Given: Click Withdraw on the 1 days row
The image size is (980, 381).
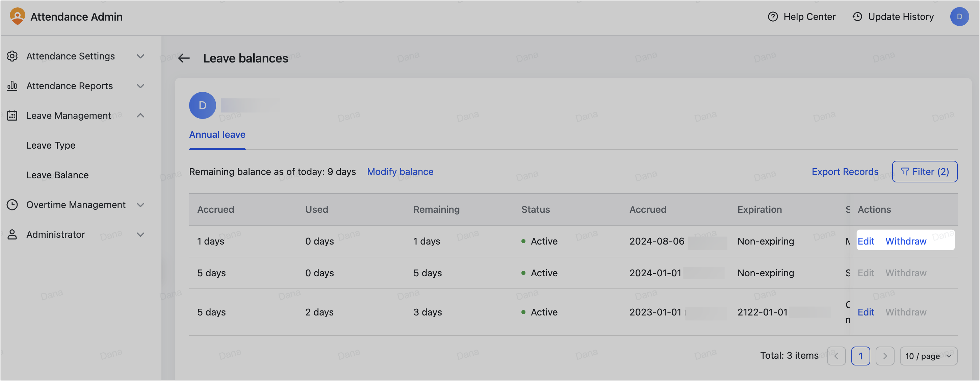Looking at the screenshot, I should 905,241.
